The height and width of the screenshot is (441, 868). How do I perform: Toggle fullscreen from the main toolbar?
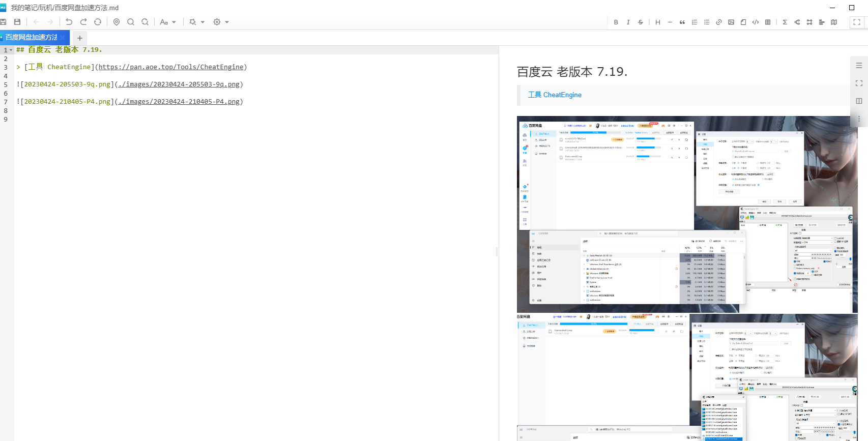857,22
